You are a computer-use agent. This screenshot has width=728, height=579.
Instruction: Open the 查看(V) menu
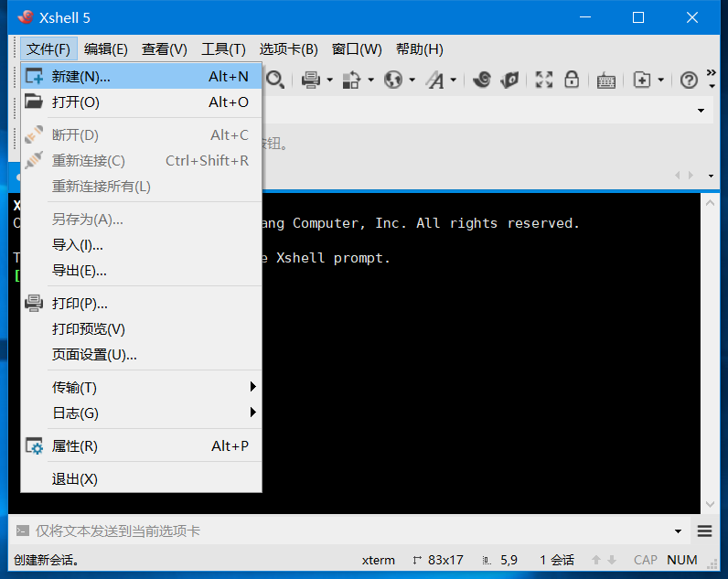pos(165,48)
